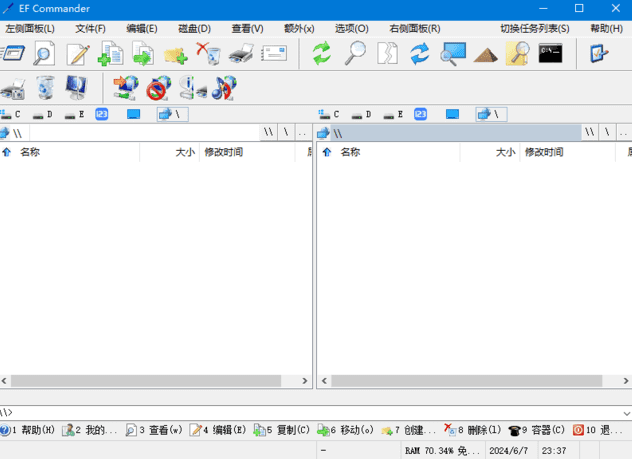The width and height of the screenshot is (632, 459).
Task: Open the 编辑(E) menu
Action: tap(141, 29)
